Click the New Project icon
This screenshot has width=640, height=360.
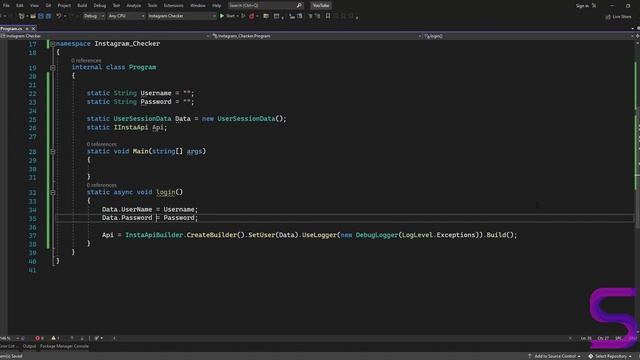coord(22,16)
